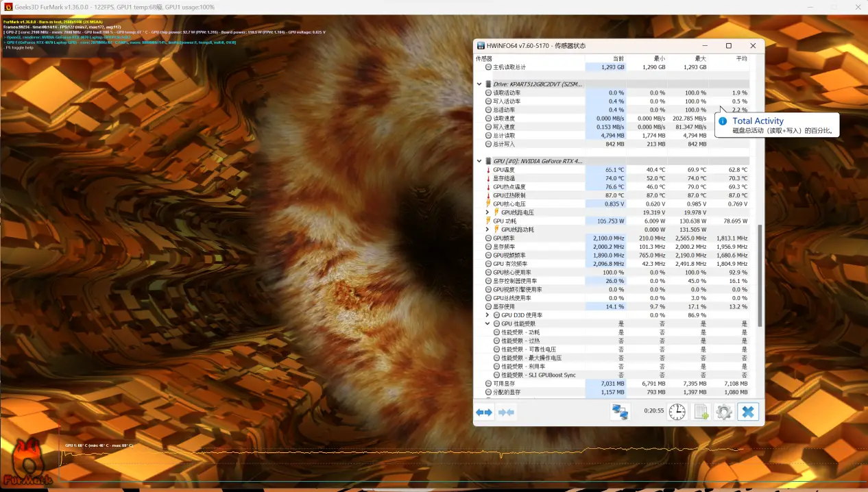Select the 写入活动率 row

612,101
